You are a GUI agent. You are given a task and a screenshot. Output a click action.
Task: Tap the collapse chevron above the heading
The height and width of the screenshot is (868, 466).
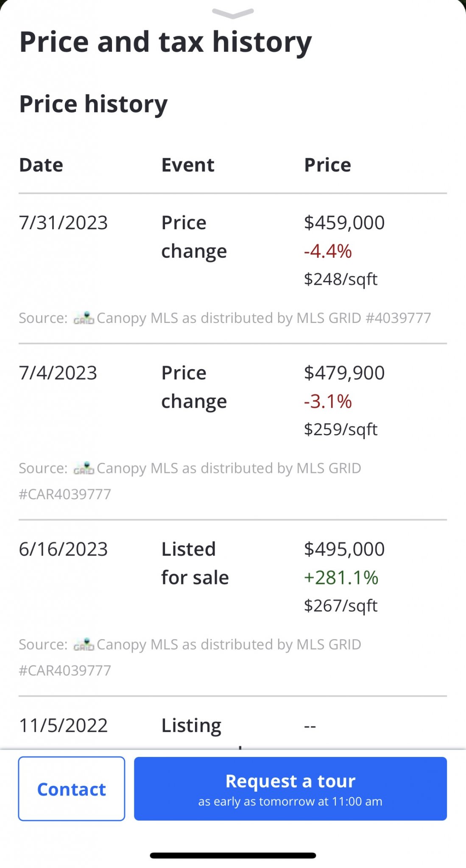[x=233, y=14]
